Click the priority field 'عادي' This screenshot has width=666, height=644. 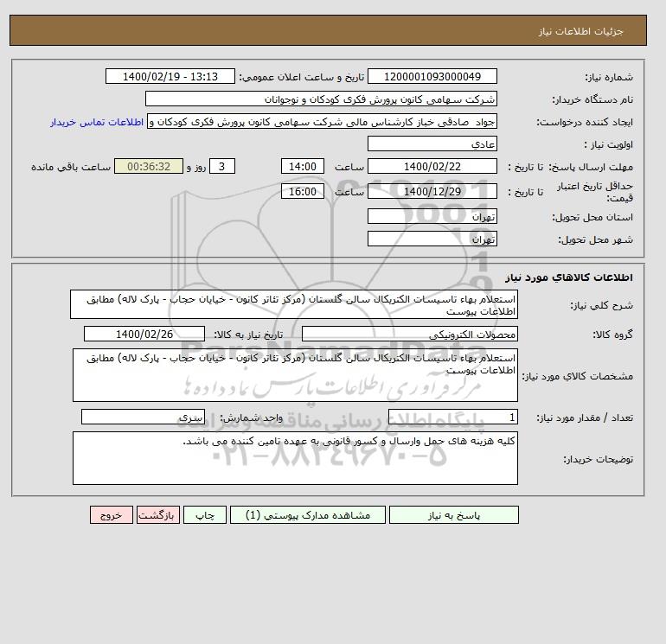(x=432, y=143)
